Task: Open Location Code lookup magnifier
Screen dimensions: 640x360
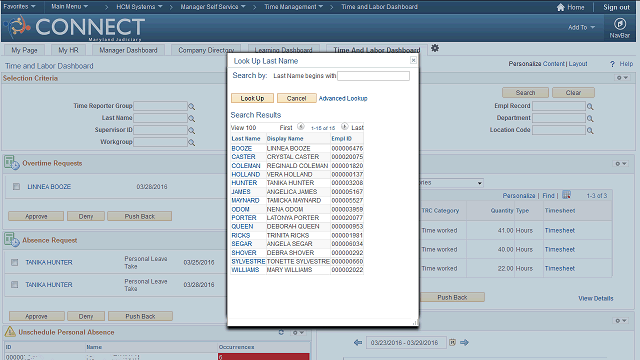Action: click(590, 131)
